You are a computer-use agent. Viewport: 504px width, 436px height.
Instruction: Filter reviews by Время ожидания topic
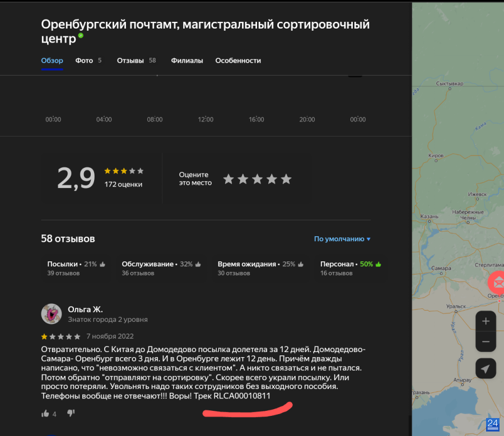(x=260, y=268)
